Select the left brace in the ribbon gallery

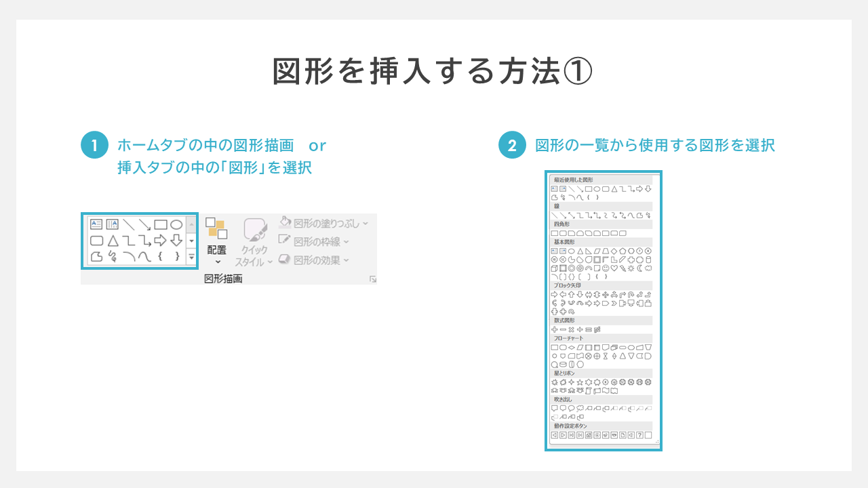pos(160,256)
